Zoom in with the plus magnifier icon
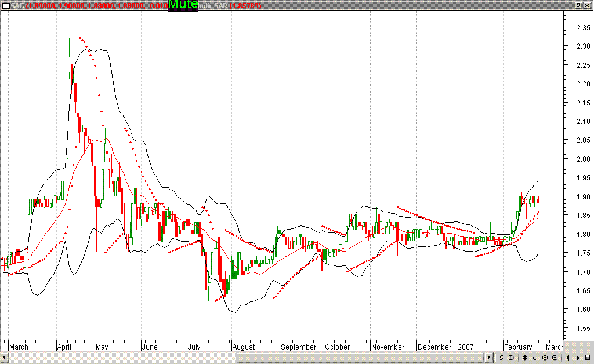Screen dimensions: 594x364 point(555,358)
